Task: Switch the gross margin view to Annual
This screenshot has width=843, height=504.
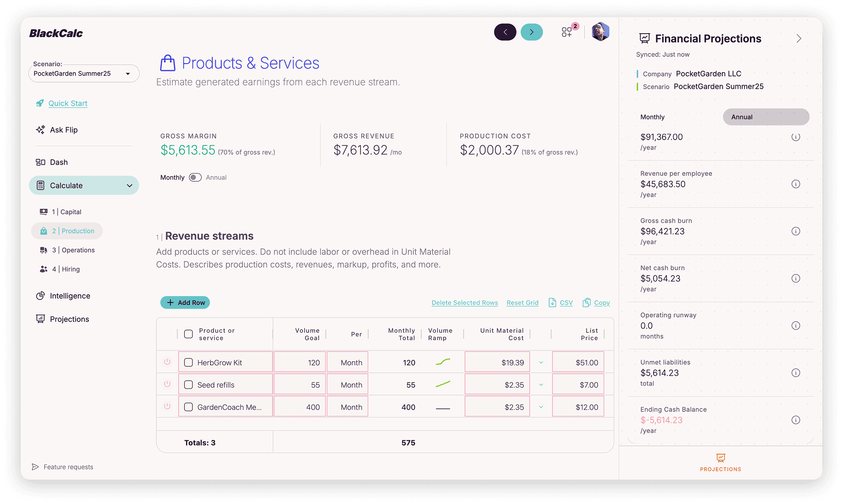Action: click(x=195, y=177)
